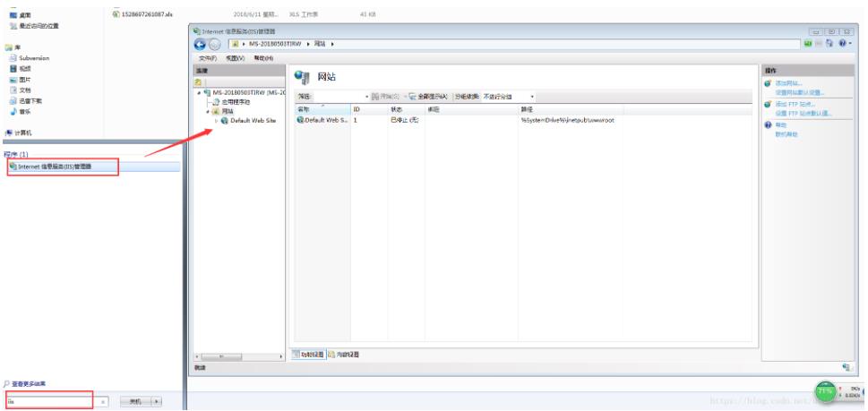
Task: Open arrow menu next to 关机 button
Action: [x=157, y=401]
